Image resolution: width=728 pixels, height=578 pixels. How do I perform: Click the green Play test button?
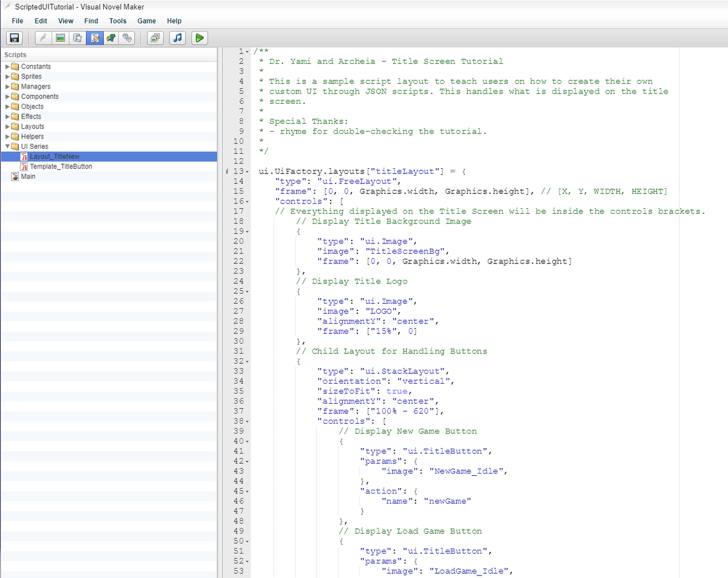click(199, 38)
